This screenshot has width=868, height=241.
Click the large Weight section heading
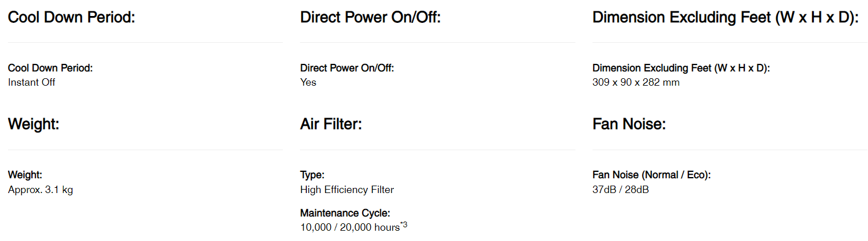coord(34,124)
